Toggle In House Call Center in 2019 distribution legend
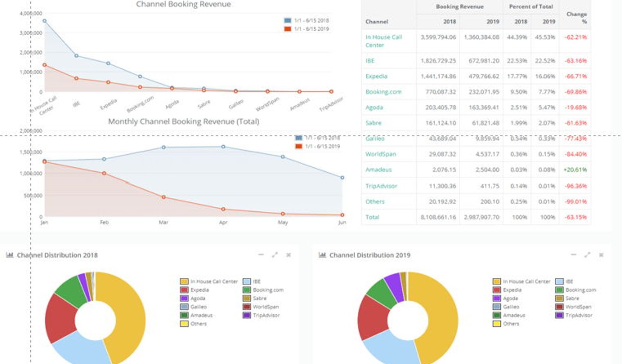Screen dimensions: 622x364 [x=521, y=281]
